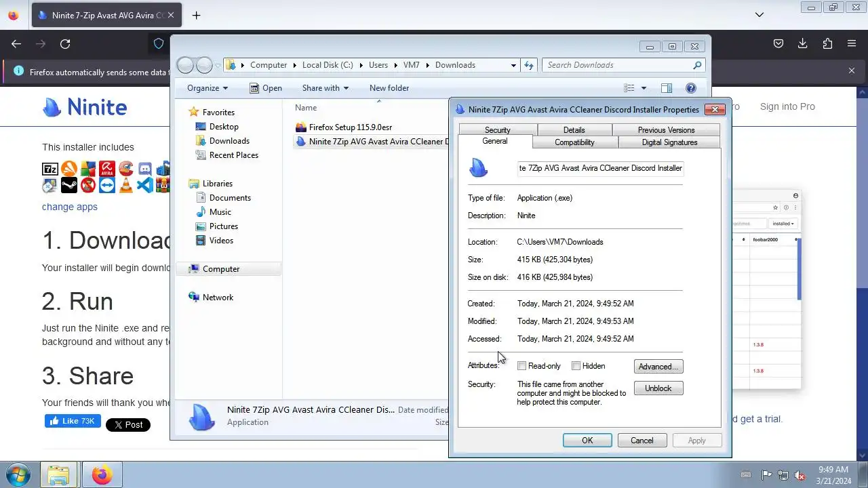Open Organize dropdown in Explorer toolbar

pyautogui.click(x=208, y=88)
